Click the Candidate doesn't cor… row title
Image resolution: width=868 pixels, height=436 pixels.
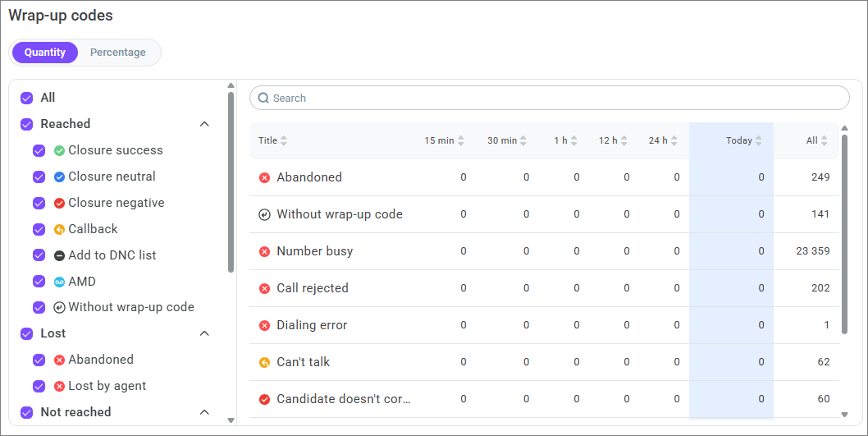(x=343, y=399)
